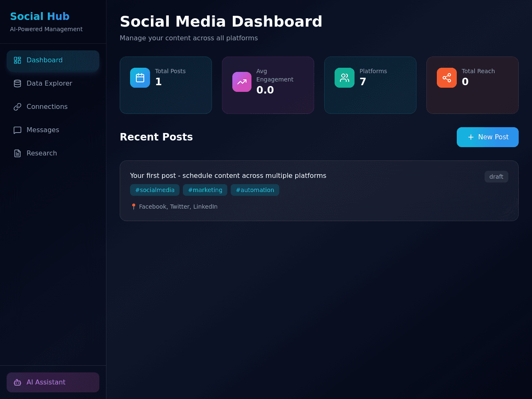The height and width of the screenshot is (399, 532).
Task: Click the plus icon on New Post
Action: click(471, 137)
